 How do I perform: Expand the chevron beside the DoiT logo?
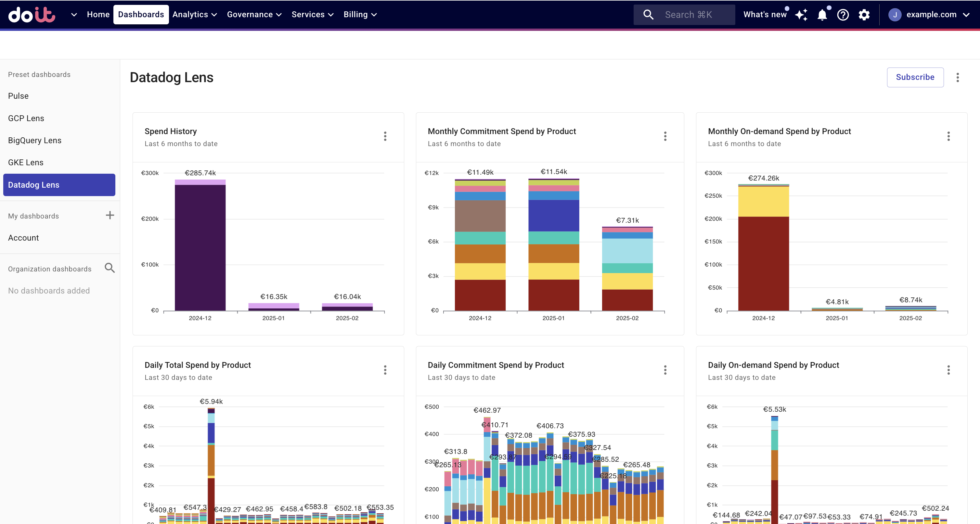(x=74, y=15)
